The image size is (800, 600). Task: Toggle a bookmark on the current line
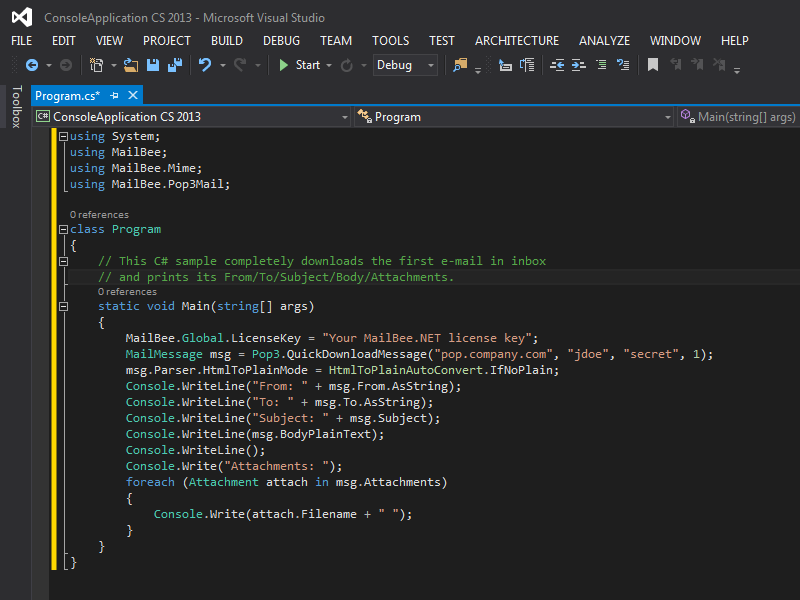652,65
